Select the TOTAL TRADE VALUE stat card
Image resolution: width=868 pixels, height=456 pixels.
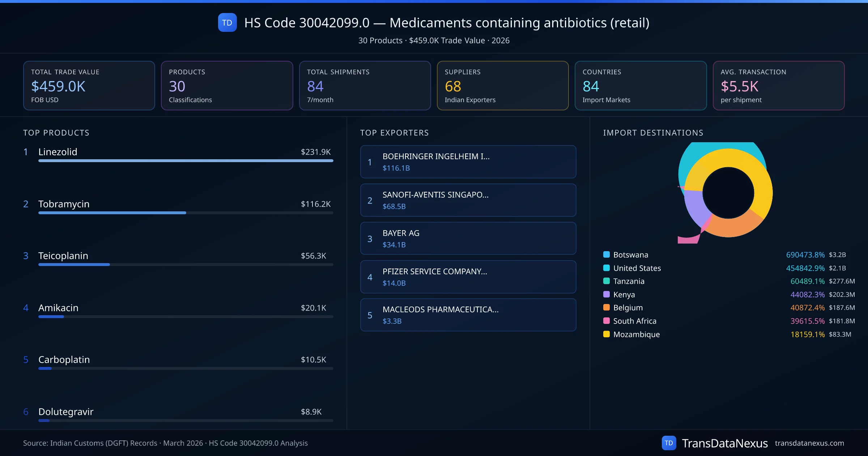[89, 85]
